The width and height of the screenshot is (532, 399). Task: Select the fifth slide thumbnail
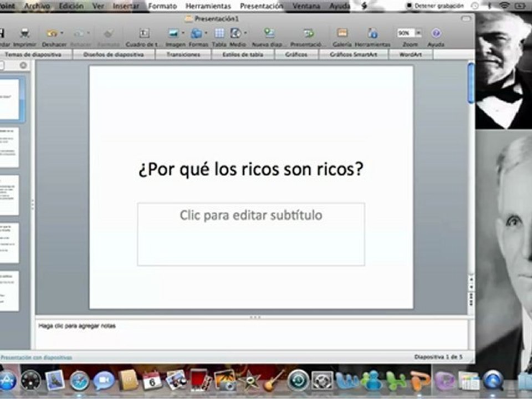(9, 291)
